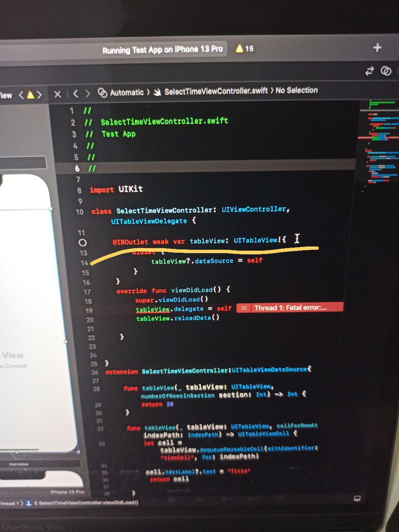The image size is (399, 532).
Task: Click dataSource on line 14
Action: point(214,261)
